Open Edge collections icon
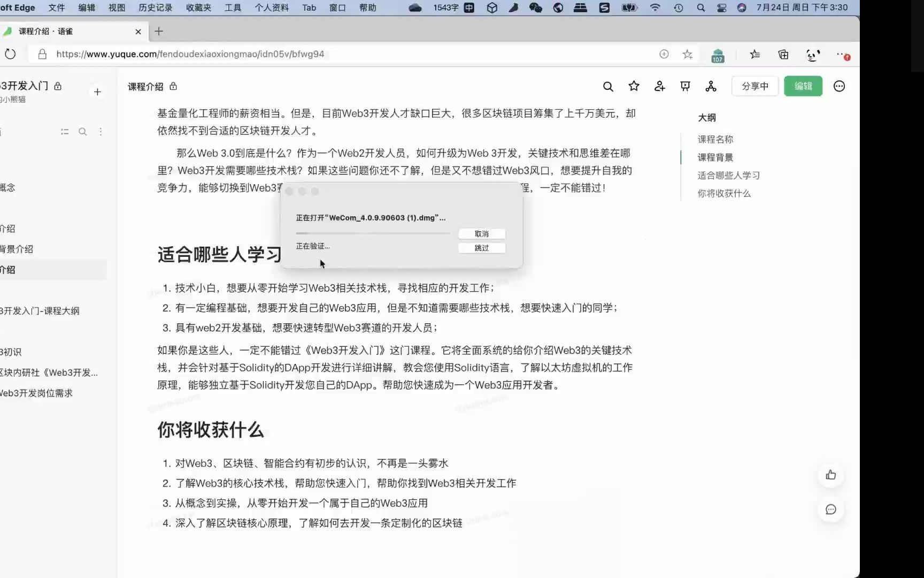The height and width of the screenshot is (578, 924). coord(783,54)
